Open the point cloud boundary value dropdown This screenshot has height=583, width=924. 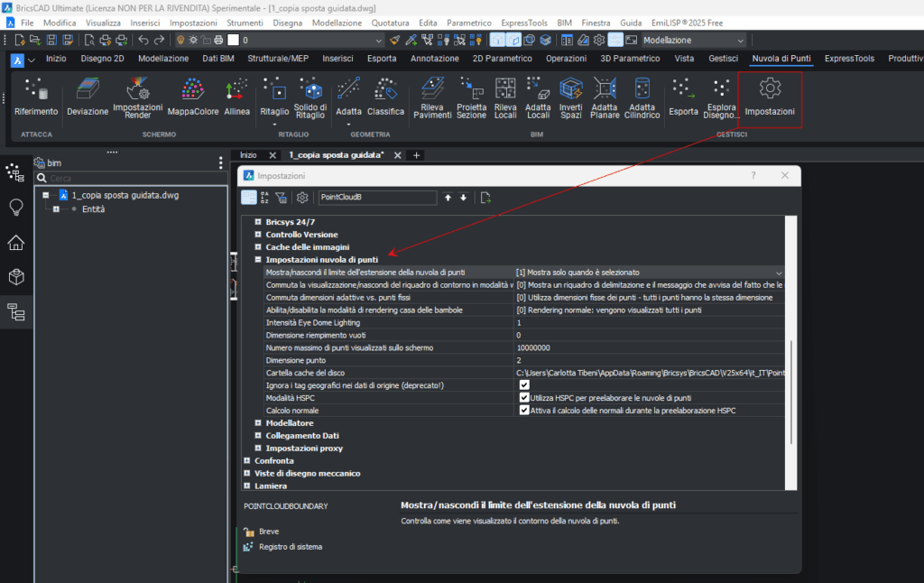pos(779,273)
